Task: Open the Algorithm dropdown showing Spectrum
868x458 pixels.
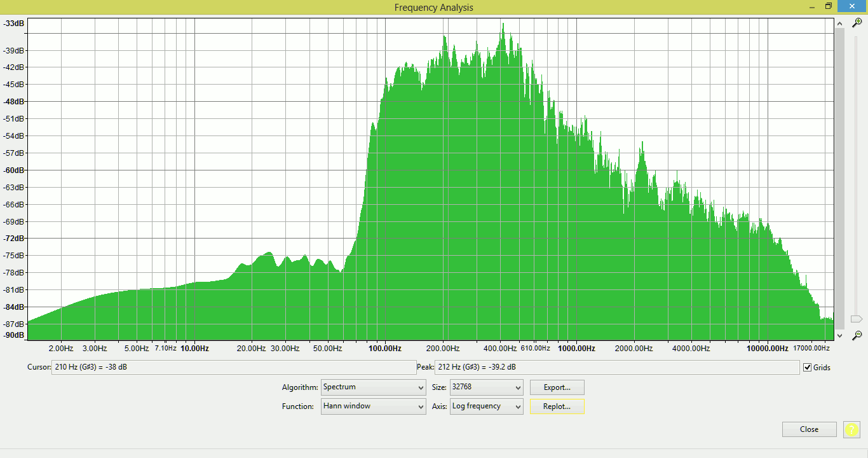Action: pos(373,387)
